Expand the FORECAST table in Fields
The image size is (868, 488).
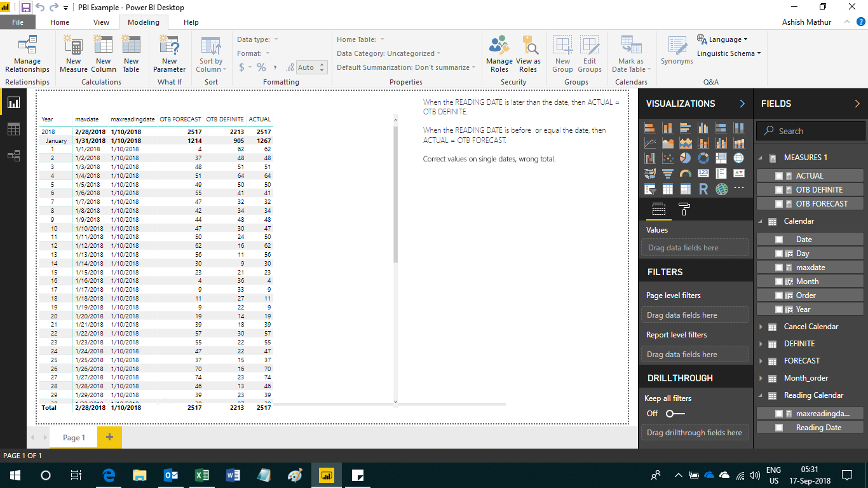[x=761, y=361]
